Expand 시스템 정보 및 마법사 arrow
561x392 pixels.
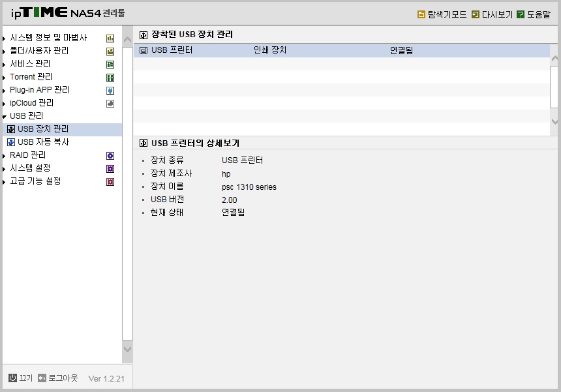tap(4, 38)
